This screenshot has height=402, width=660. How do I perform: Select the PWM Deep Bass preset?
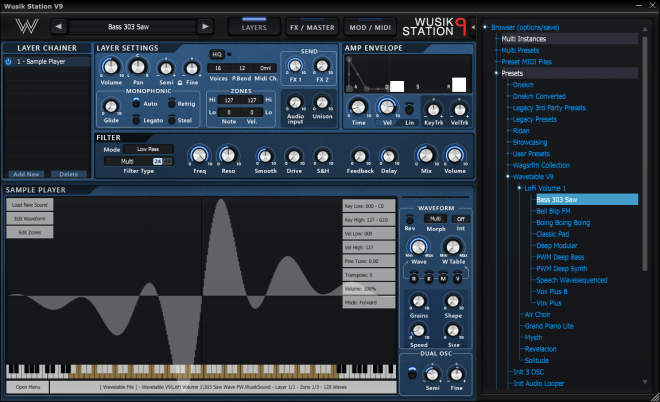[560, 257]
